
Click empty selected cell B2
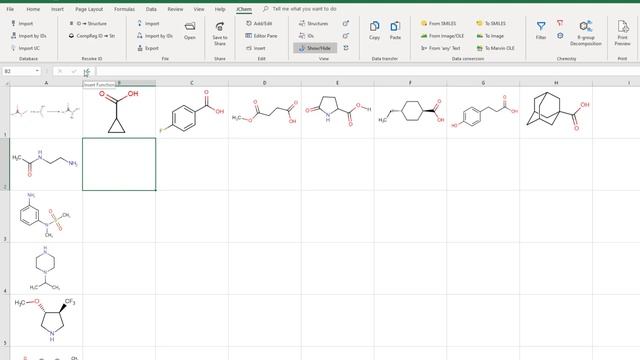[x=119, y=164]
